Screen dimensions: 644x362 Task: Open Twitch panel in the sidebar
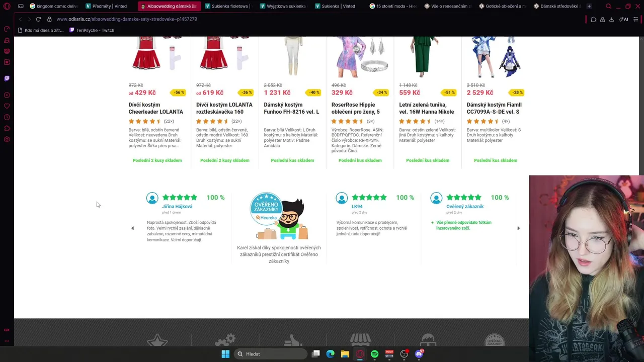(x=7, y=78)
